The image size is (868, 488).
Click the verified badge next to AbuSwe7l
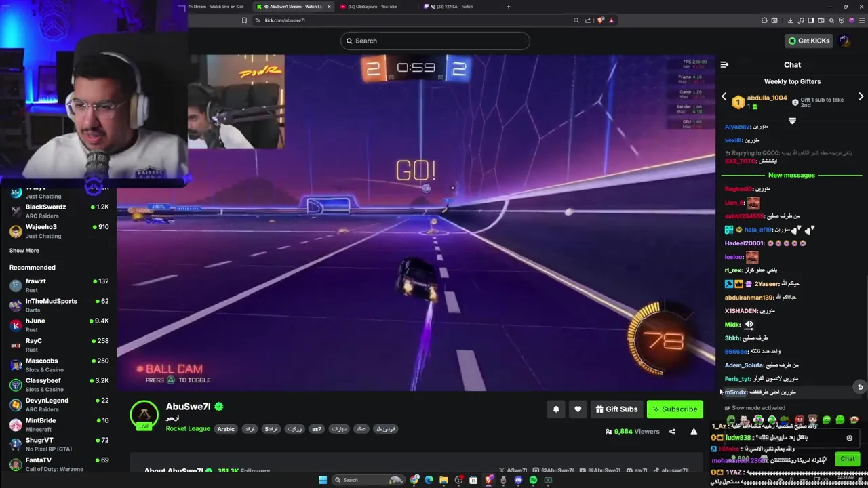pyautogui.click(x=219, y=407)
